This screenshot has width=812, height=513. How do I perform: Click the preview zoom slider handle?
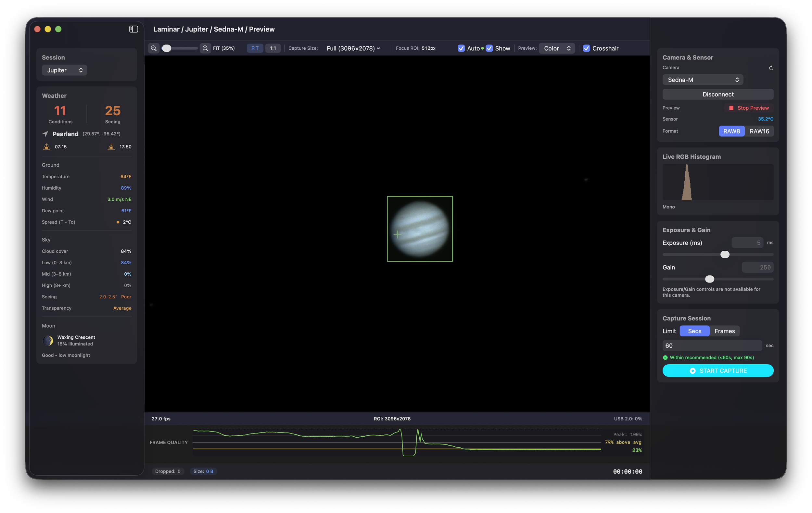pyautogui.click(x=167, y=48)
